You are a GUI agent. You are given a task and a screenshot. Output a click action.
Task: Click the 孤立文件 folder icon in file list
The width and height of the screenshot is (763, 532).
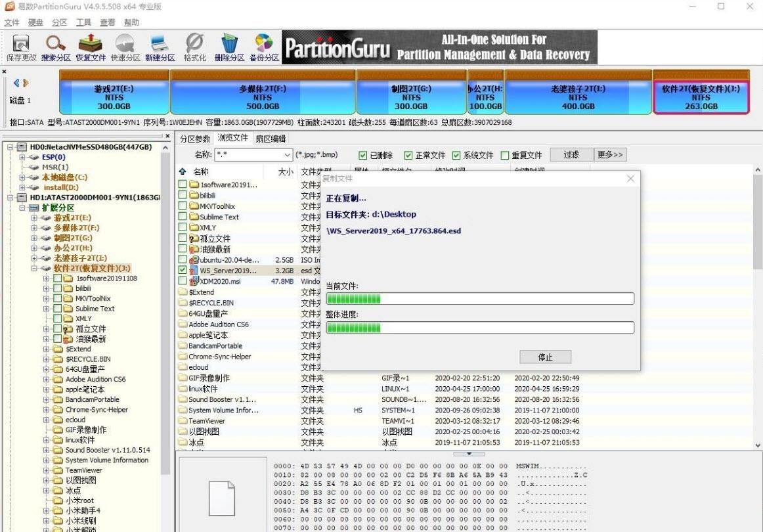point(194,238)
